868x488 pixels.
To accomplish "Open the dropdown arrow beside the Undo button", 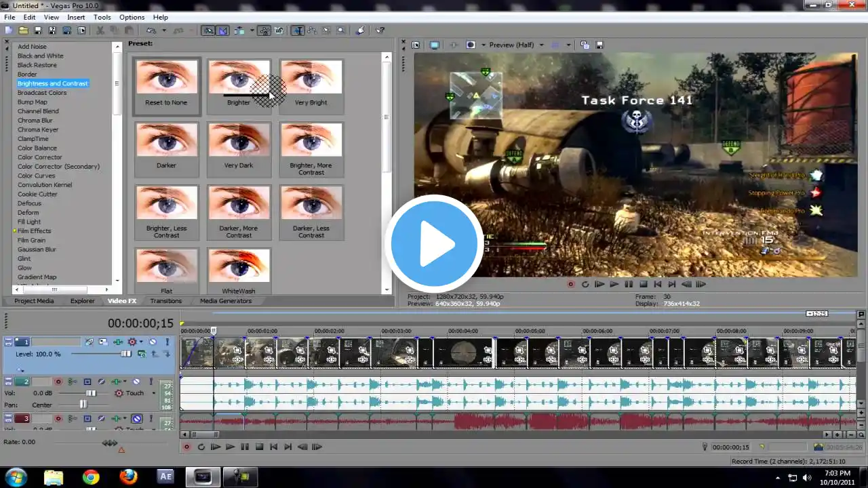I will tap(164, 30).
